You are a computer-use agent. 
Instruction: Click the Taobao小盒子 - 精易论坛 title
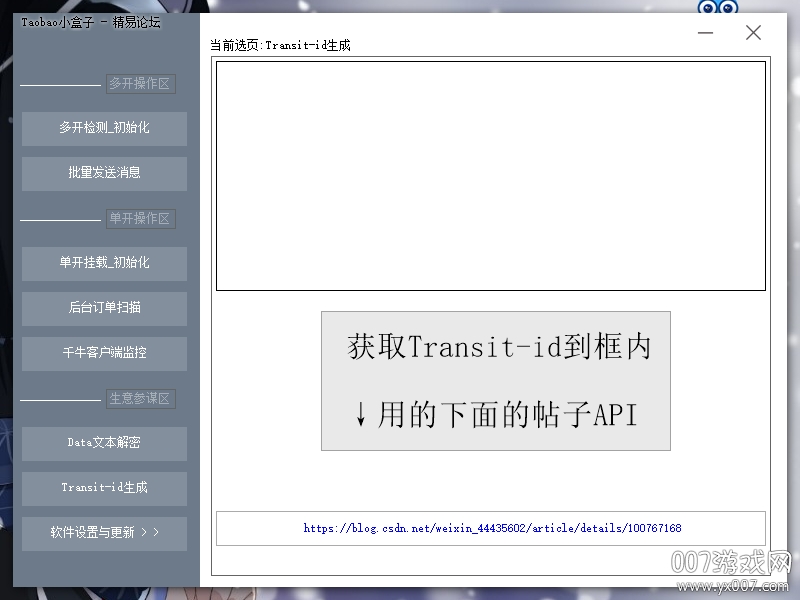[91, 22]
